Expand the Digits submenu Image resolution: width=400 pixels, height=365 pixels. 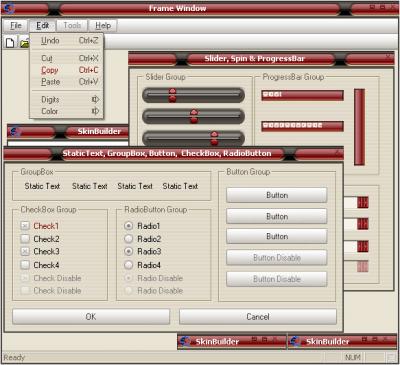[x=67, y=99]
